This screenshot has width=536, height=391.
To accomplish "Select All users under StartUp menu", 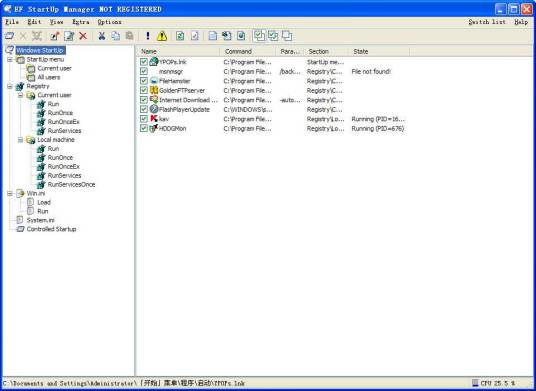I will pyautogui.click(x=49, y=77).
